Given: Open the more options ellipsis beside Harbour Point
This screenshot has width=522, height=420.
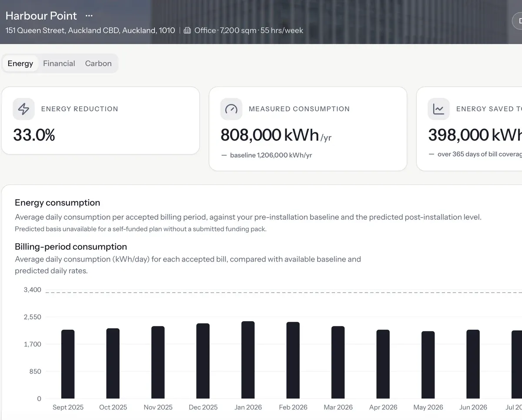Looking at the screenshot, I should point(89,16).
